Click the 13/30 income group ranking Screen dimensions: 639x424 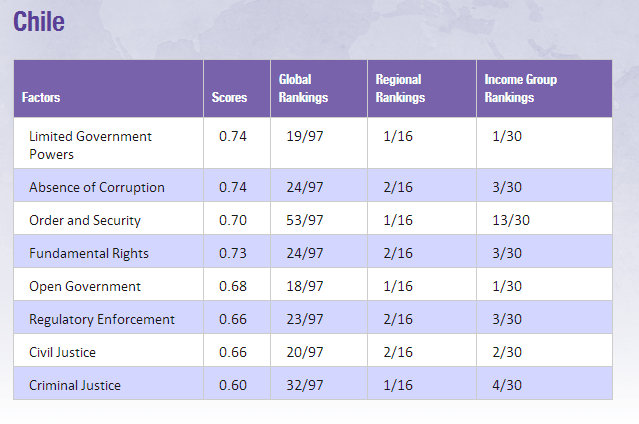coord(510,220)
